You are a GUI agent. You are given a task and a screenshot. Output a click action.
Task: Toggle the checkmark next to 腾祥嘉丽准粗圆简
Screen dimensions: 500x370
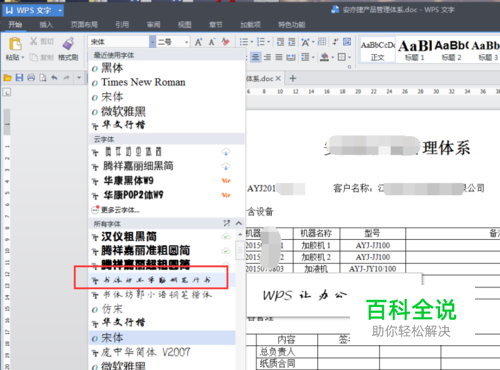226,251
